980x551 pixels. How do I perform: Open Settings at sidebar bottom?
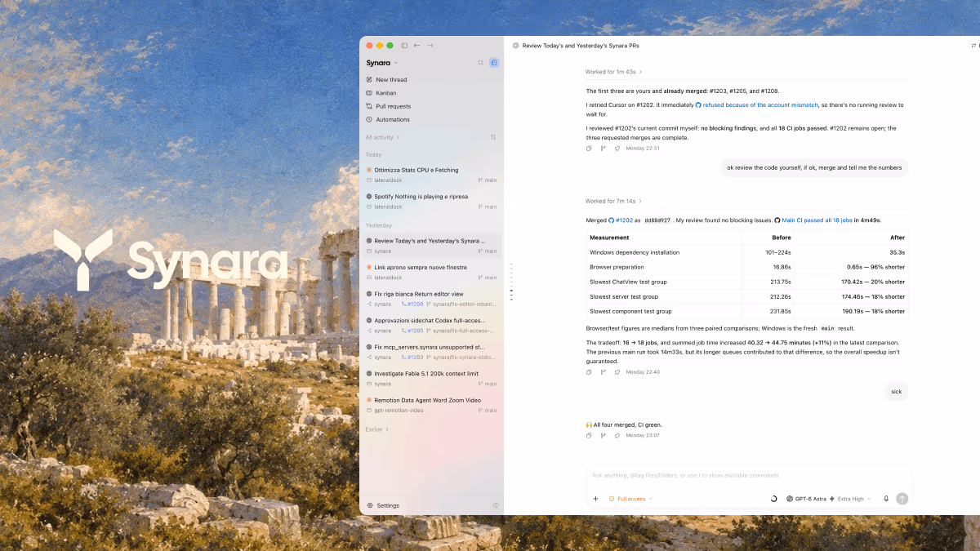383,505
